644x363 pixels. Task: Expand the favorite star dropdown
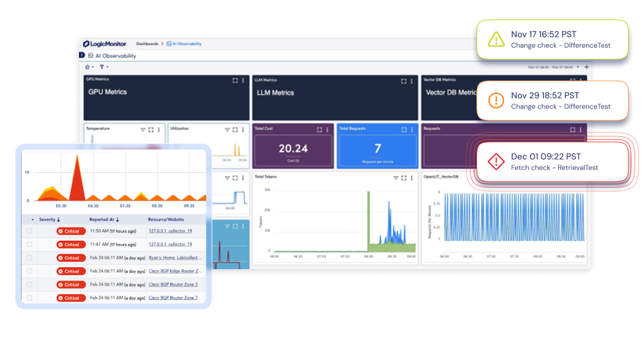coord(89,67)
